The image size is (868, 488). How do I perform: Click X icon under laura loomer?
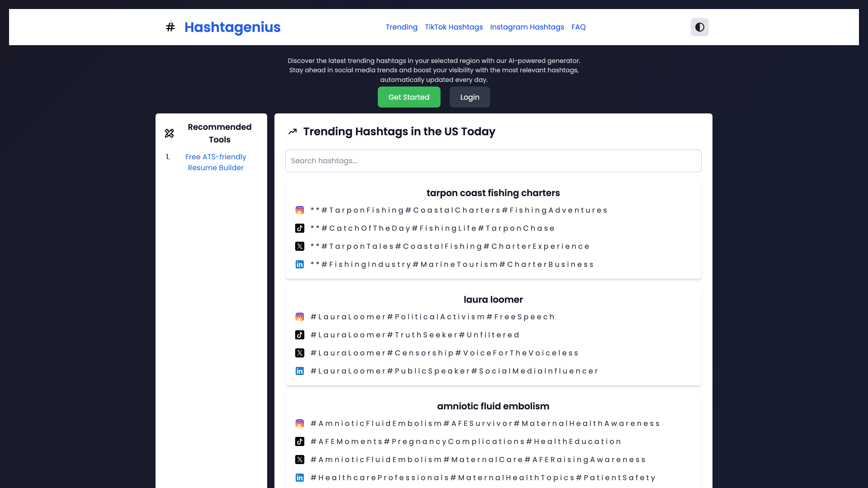coord(300,353)
